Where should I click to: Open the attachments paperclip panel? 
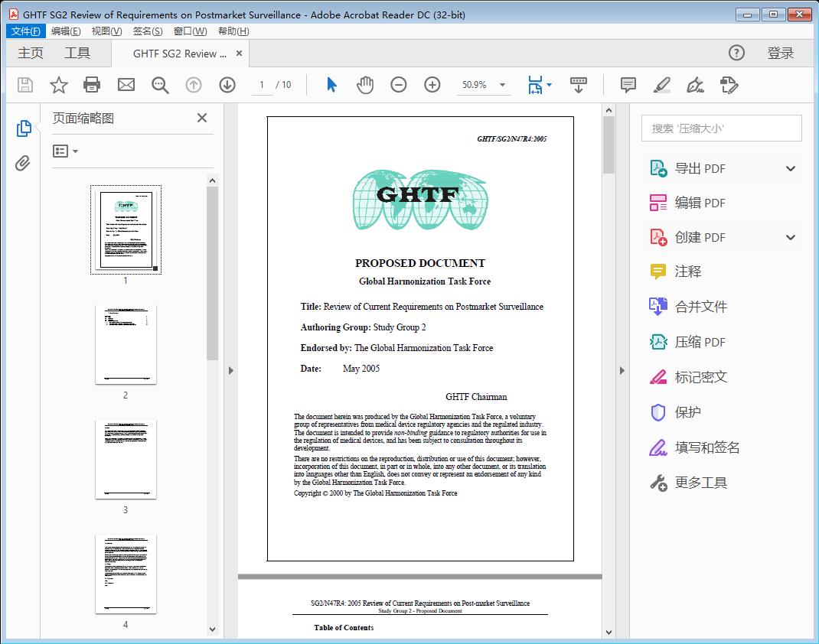pos(22,164)
